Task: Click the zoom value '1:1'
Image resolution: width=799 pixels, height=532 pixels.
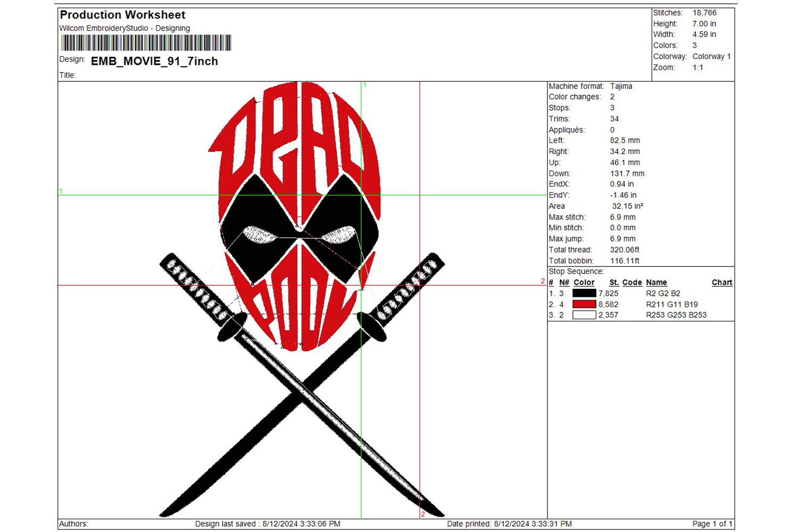Action: tap(698, 68)
